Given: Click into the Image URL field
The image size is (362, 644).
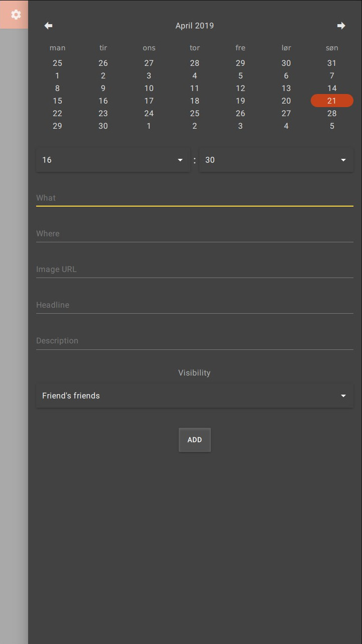Looking at the screenshot, I should pos(195,269).
